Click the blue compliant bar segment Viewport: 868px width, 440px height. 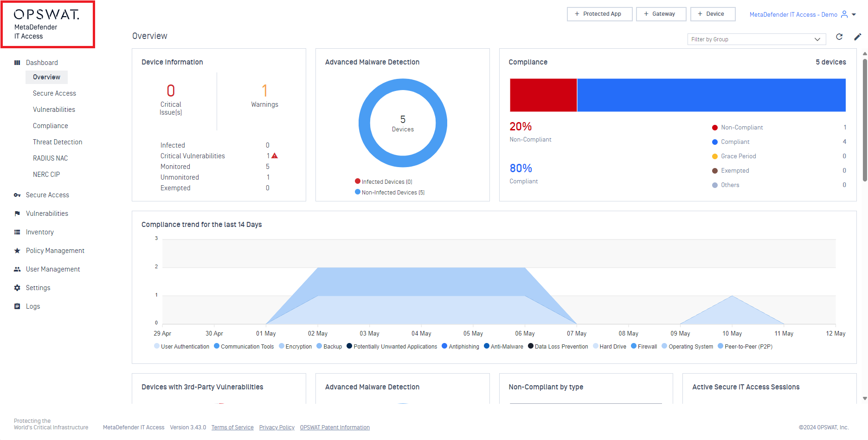point(711,95)
